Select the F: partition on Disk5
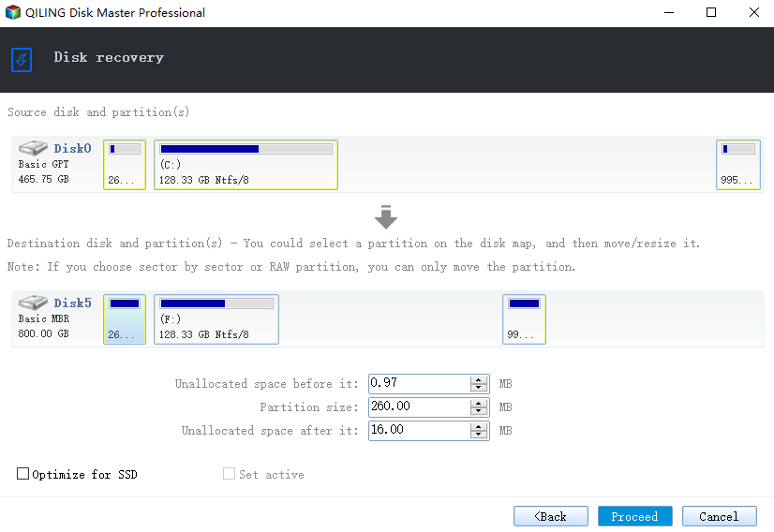Screen dimensions: 774x532 coord(216,319)
